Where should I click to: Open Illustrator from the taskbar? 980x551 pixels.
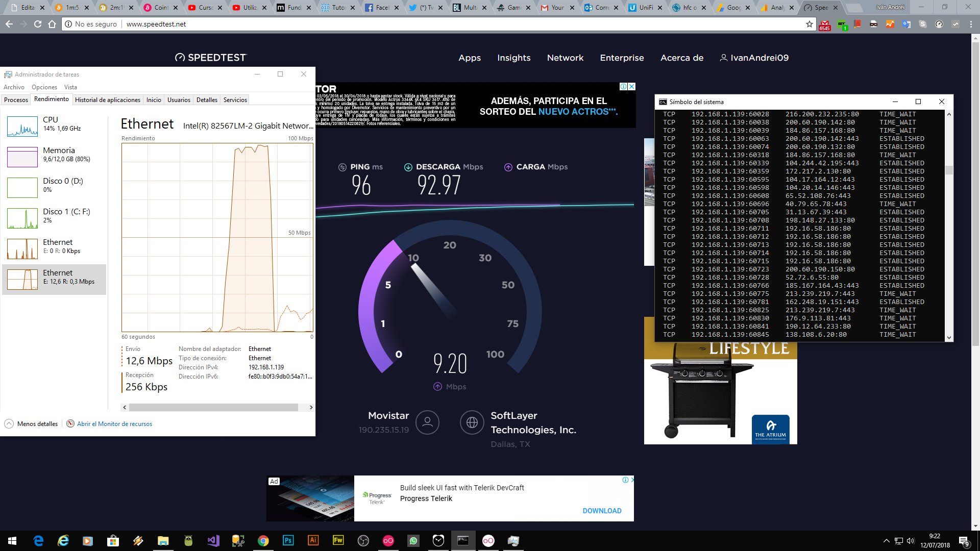(x=313, y=541)
